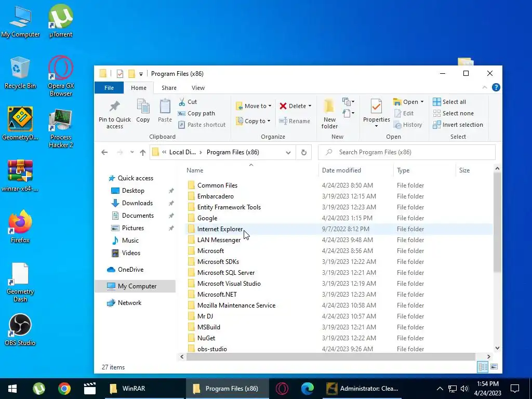Click the Copy ribbon button
The image size is (532, 399).
(143, 111)
